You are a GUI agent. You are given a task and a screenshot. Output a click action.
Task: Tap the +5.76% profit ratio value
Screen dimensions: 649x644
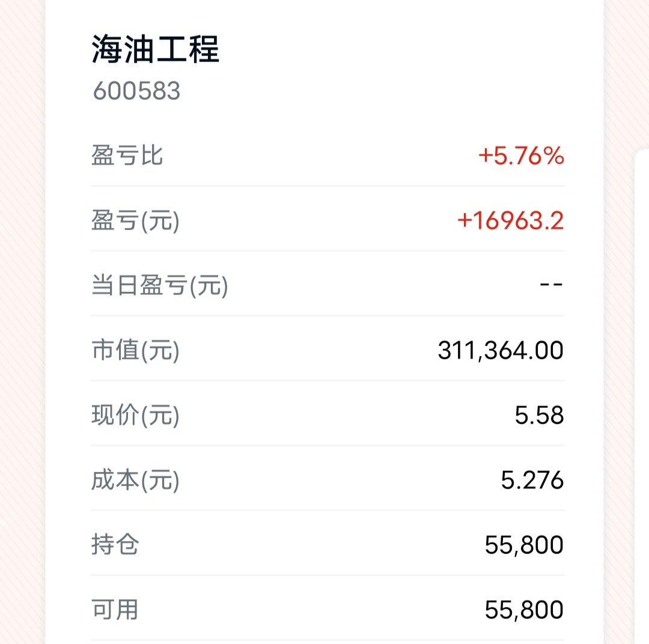tap(521, 156)
